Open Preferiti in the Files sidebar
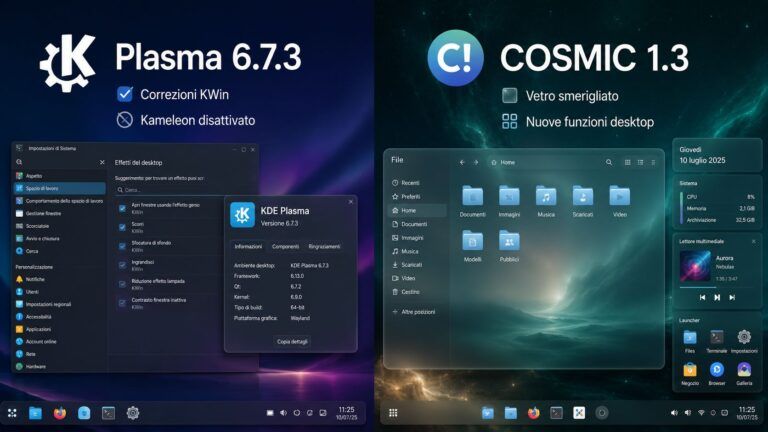The width and height of the screenshot is (768, 432). click(x=417, y=196)
